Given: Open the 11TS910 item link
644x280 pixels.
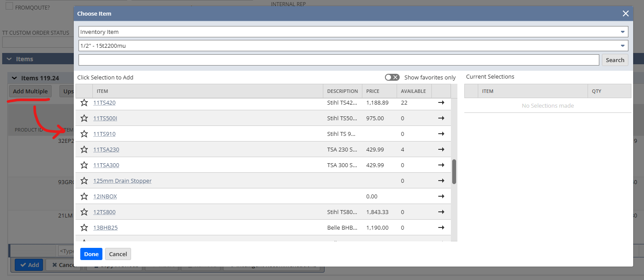Looking at the screenshot, I should pos(104,134).
